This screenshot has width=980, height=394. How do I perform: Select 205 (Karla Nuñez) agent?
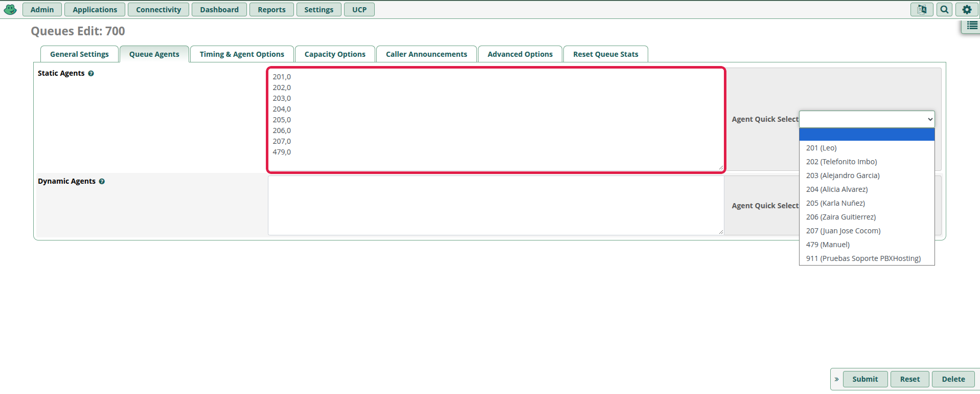867,203
